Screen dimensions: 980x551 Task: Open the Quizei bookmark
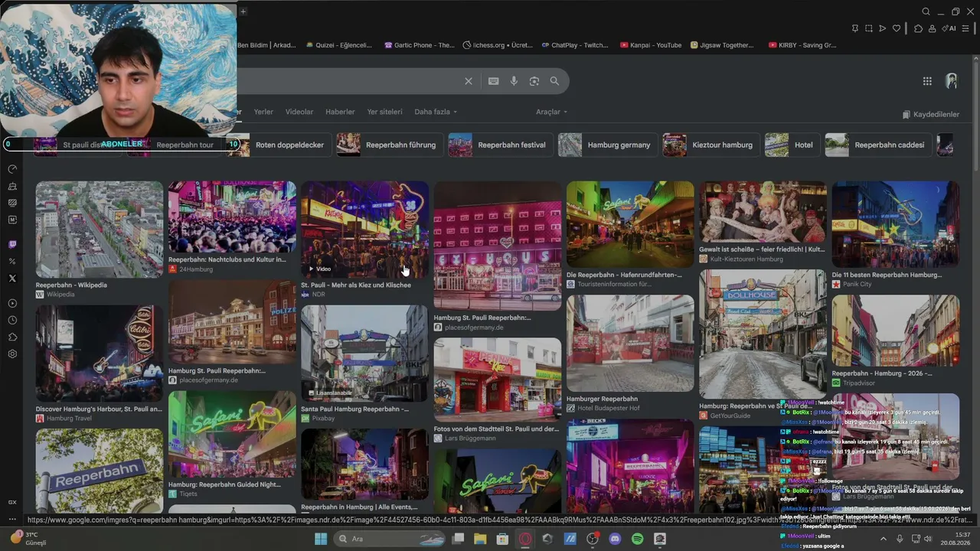click(338, 45)
